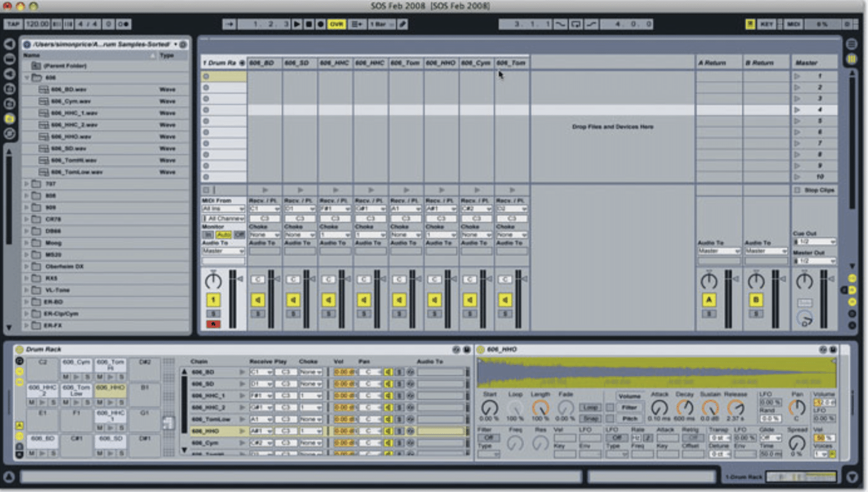Select the 606_SD track header

click(299, 63)
